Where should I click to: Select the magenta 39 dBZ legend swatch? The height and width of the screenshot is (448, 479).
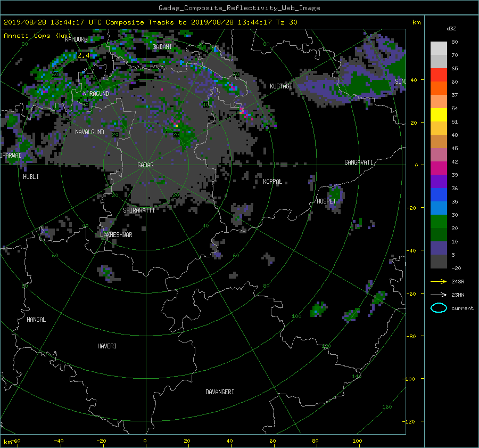tap(439, 168)
